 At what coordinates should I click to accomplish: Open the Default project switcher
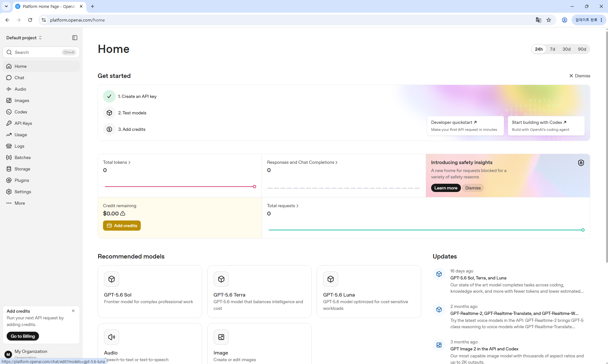pyautogui.click(x=24, y=38)
